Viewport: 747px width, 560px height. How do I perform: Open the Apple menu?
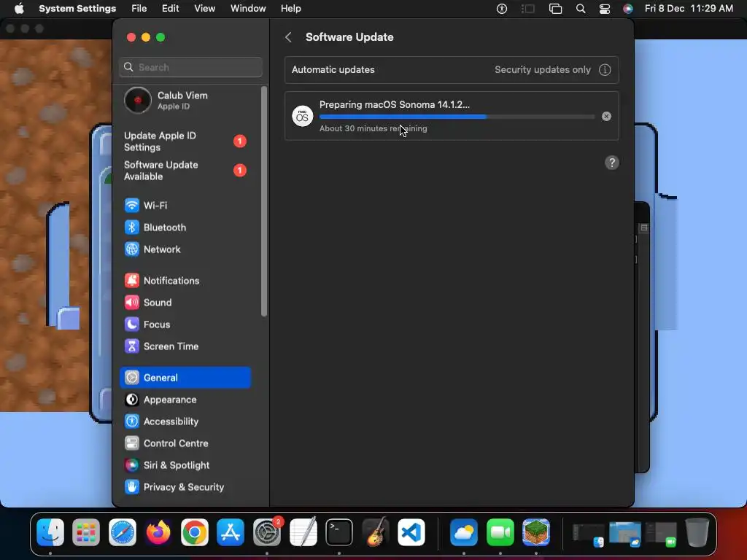(x=19, y=9)
